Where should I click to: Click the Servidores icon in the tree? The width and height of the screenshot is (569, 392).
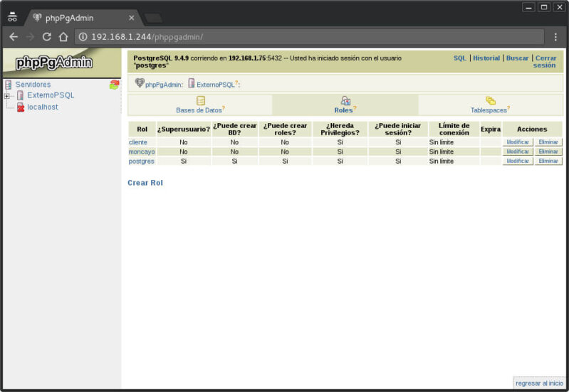click(x=9, y=85)
